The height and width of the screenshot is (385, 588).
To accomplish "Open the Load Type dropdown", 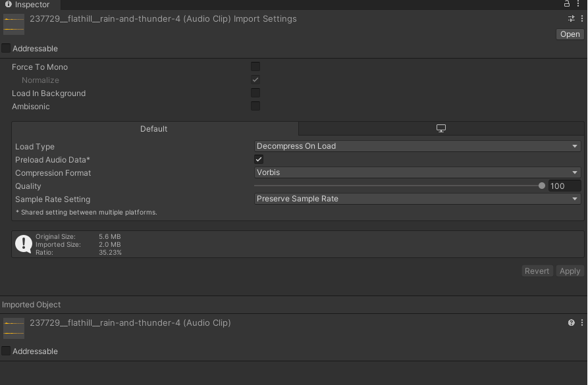I will pos(417,146).
